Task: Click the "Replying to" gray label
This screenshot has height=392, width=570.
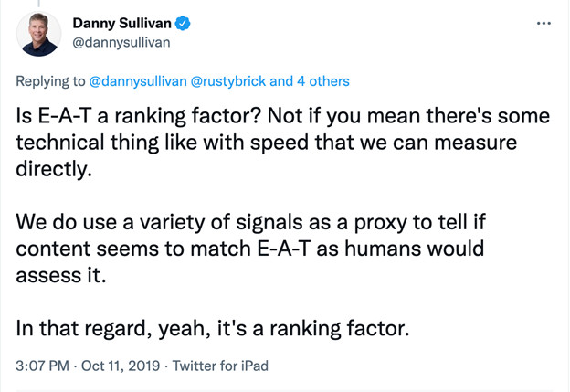Action: (50, 81)
